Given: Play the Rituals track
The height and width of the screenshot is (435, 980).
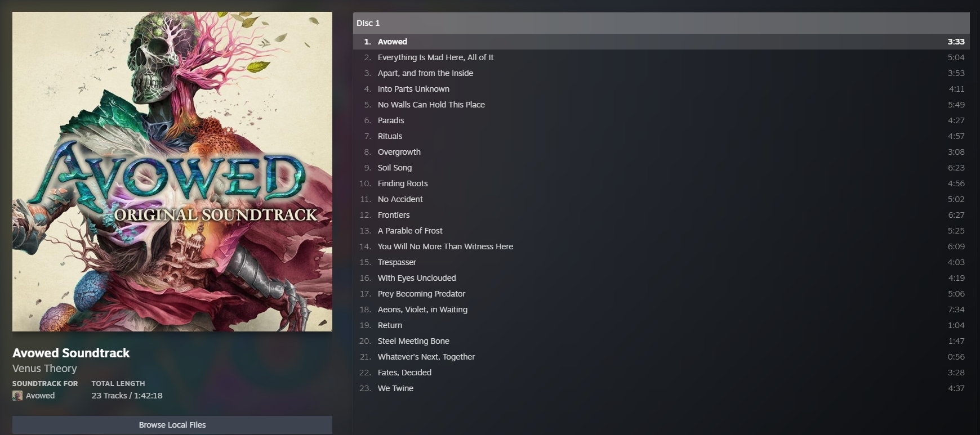Looking at the screenshot, I should [661, 136].
